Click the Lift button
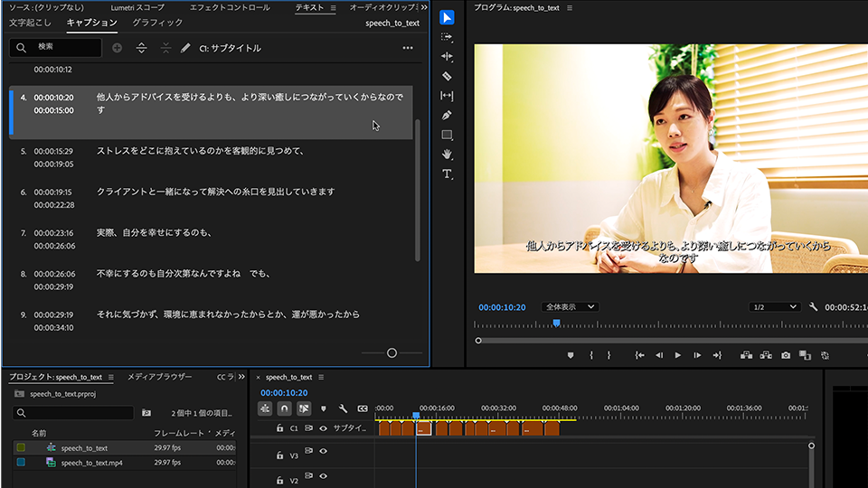The width and height of the screenshot is (868, 488). pyautogui.click(x=746, y=355)
